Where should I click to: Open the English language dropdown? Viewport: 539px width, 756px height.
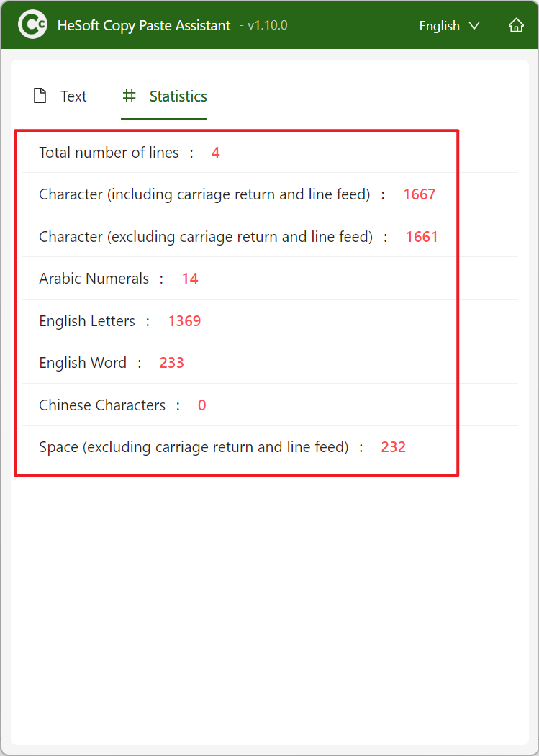pyautogui.click(x=449, y=25)
